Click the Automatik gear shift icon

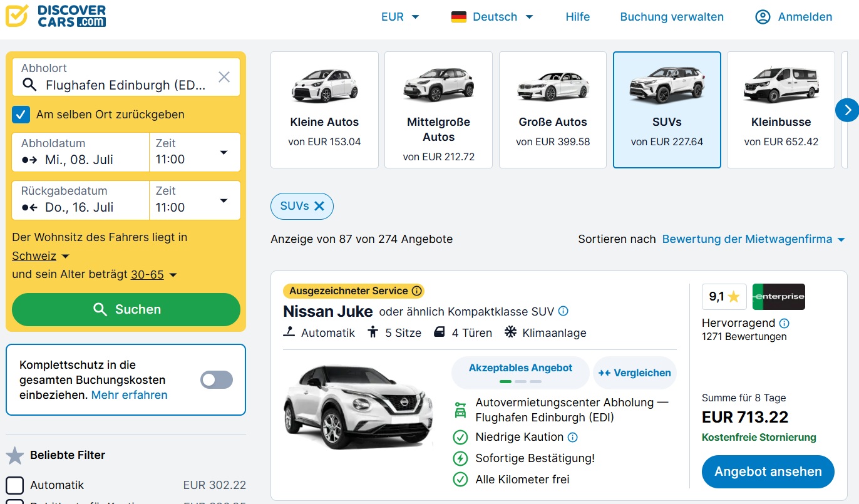point(289,332)
